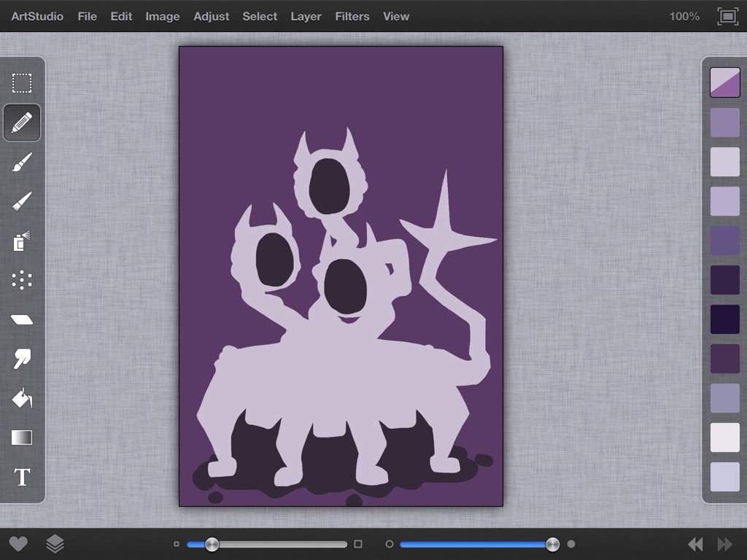The image size is (747, 560).
Task: Pick the indigo-purple swatch
Action: click(724, 241)
